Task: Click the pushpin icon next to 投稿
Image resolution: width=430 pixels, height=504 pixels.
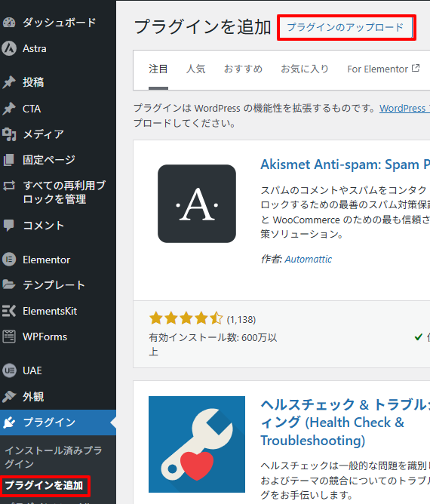Action: click(9, 82)
